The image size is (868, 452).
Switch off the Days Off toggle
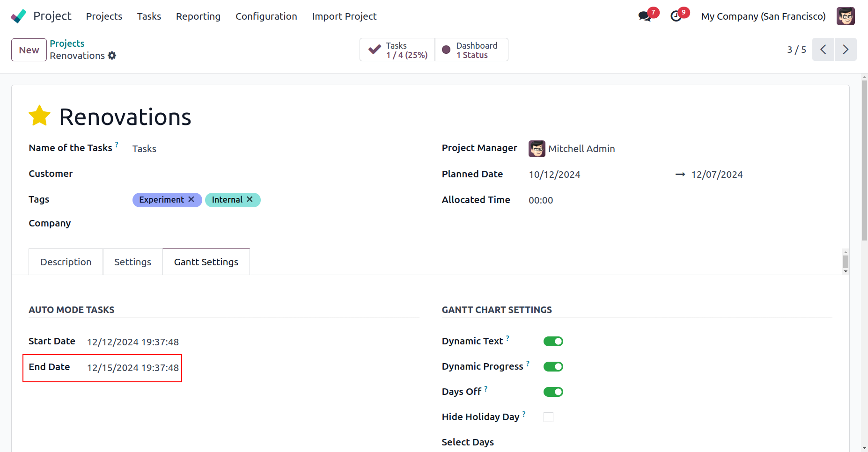click(553, 392)
